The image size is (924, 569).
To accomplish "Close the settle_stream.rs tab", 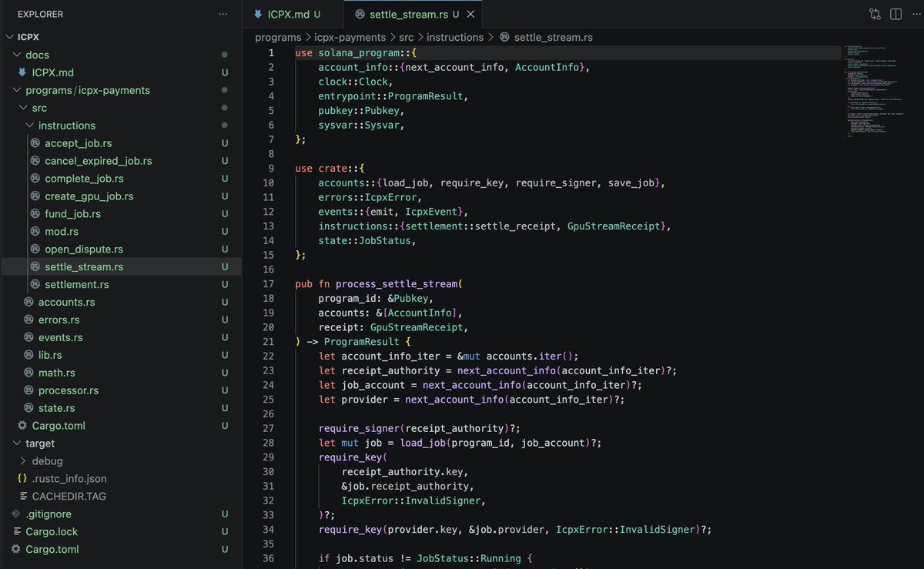I will coord(471,14).
